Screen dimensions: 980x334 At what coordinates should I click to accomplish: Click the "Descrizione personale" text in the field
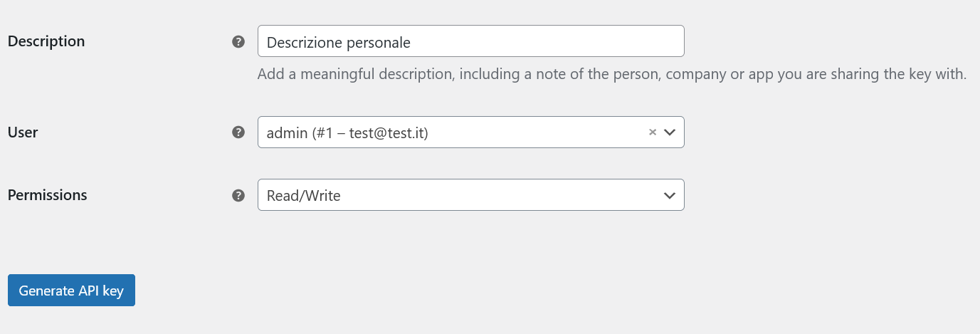coord(339,42)
